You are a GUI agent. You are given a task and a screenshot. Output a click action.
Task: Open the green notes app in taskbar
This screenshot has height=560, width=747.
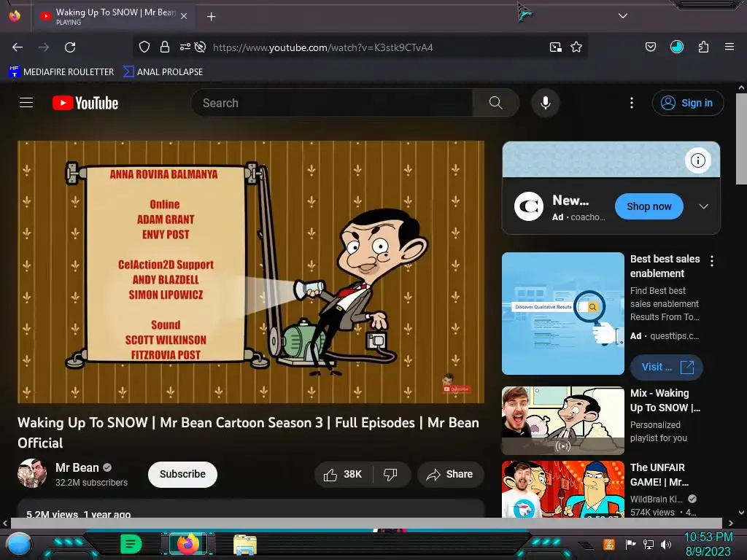(131, 544)
